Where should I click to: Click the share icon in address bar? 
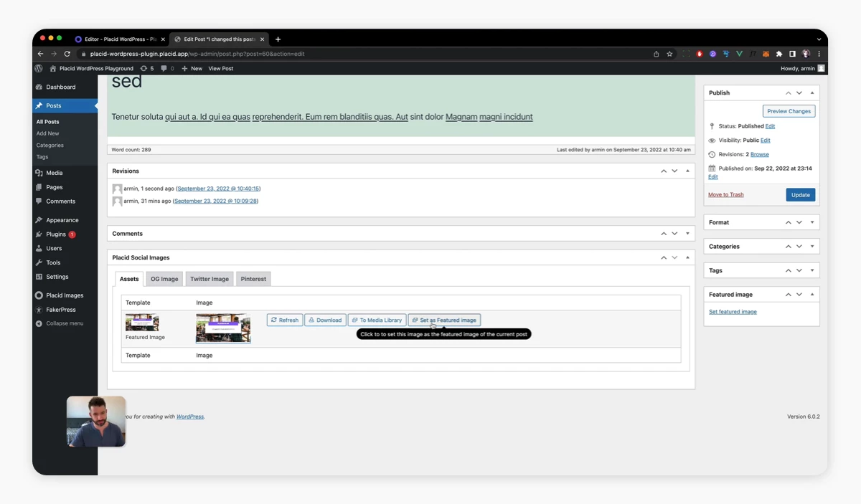pos(656,54)
